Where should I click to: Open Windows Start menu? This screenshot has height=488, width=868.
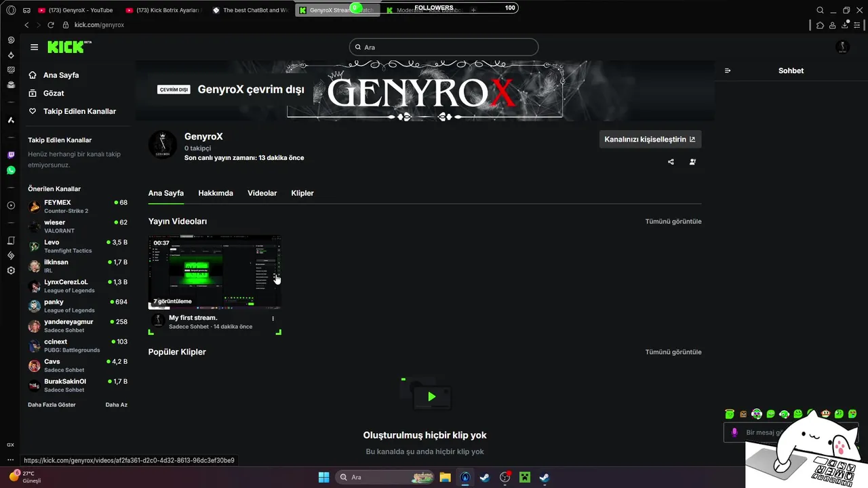tap(323, 477)
